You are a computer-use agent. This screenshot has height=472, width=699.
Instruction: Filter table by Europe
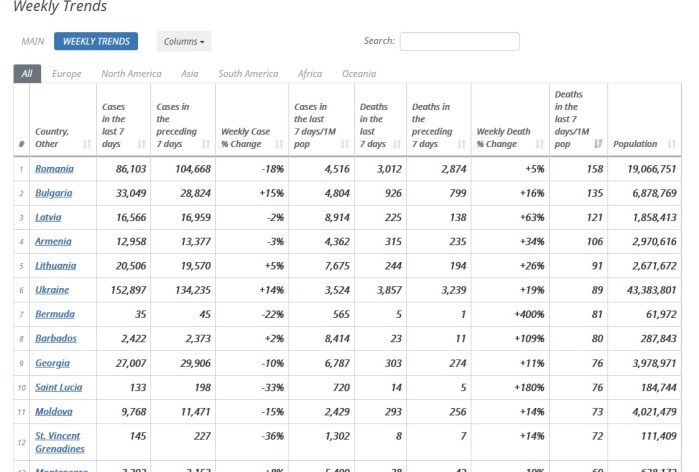[x=67, y=74]
